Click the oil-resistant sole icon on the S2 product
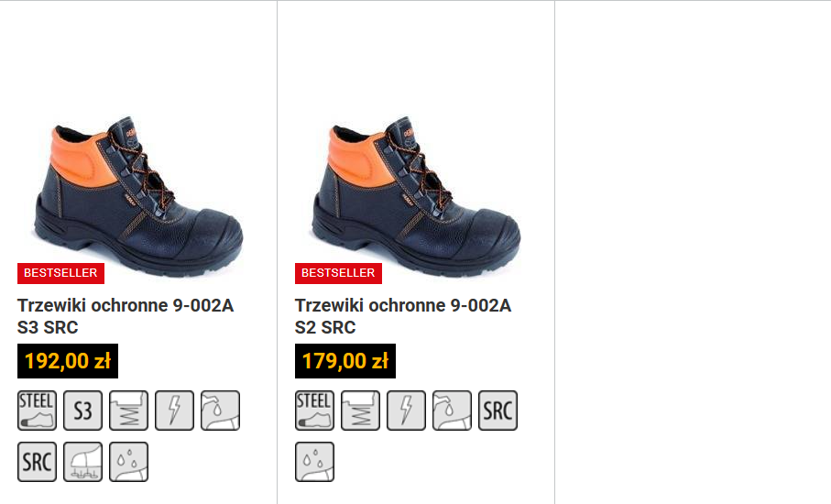The width and height of the screenshot is (831, 504). [x=452, y=411]
